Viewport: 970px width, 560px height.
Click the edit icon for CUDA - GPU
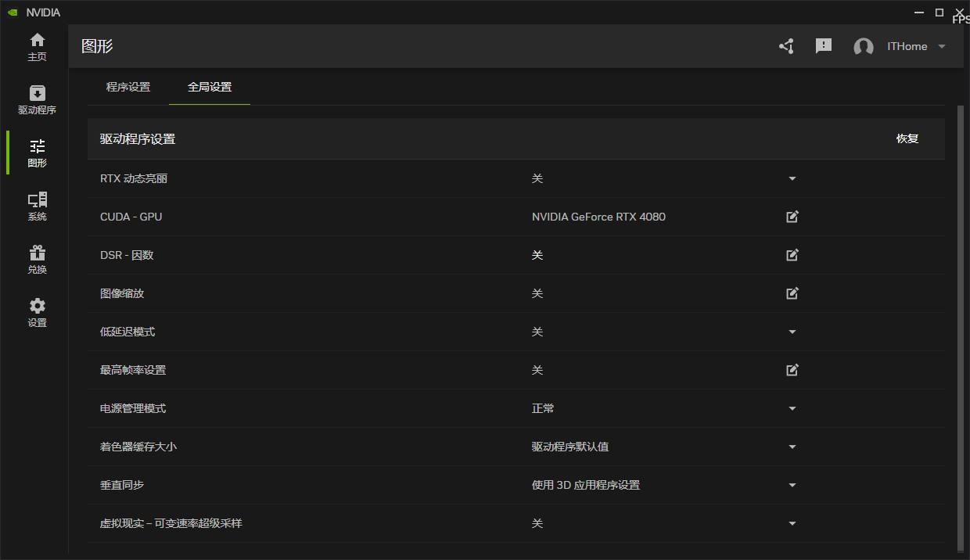point(792,217)
